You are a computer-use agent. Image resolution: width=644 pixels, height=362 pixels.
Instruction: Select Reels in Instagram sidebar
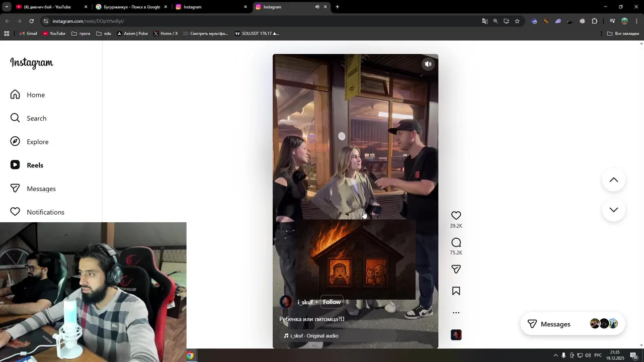click(x=27, y=165)
